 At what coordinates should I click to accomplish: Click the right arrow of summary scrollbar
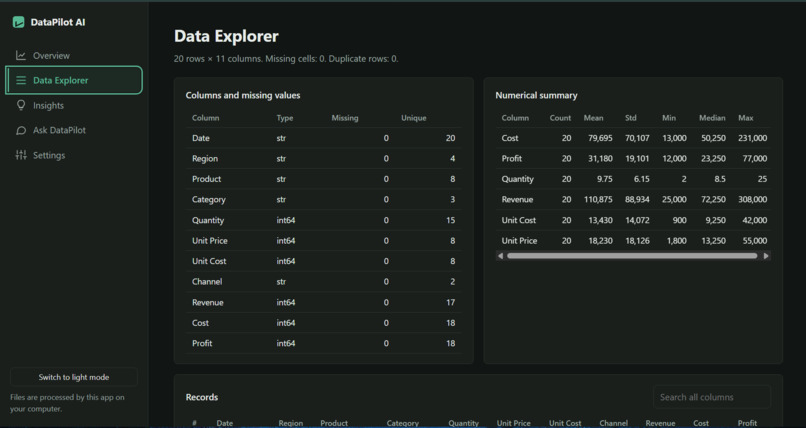[766, 256]
